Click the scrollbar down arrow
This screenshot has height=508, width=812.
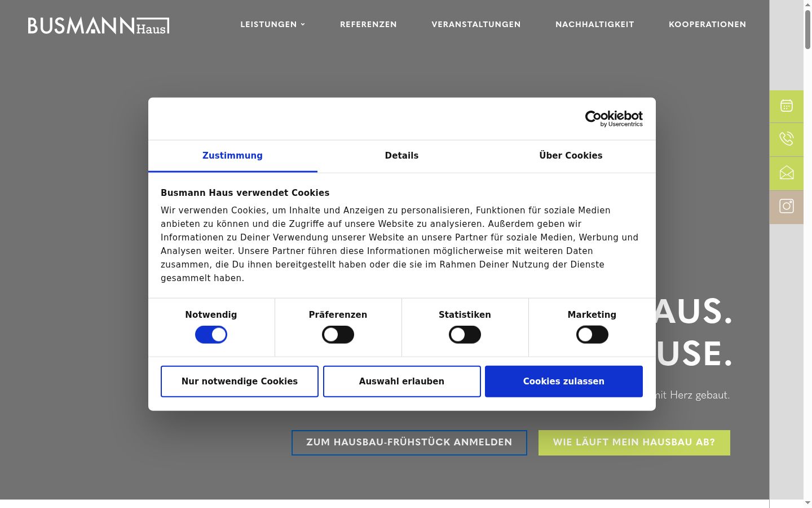pos(807,502)
